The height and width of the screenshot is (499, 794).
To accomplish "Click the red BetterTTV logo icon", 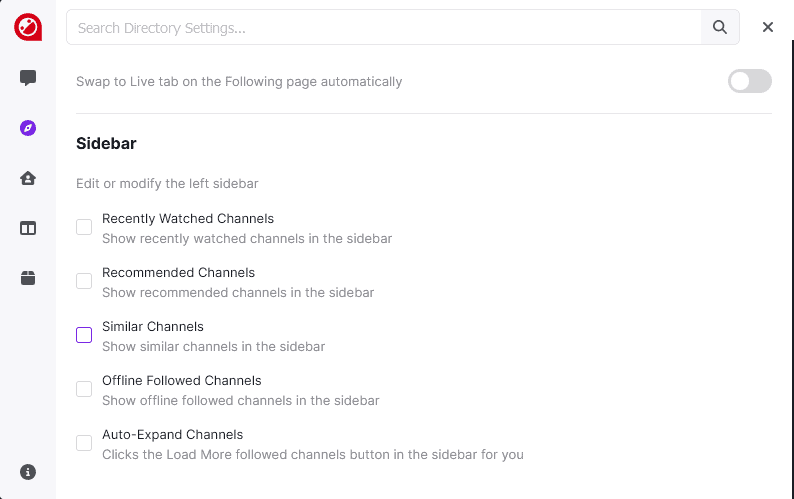I will tap(28, 27).
